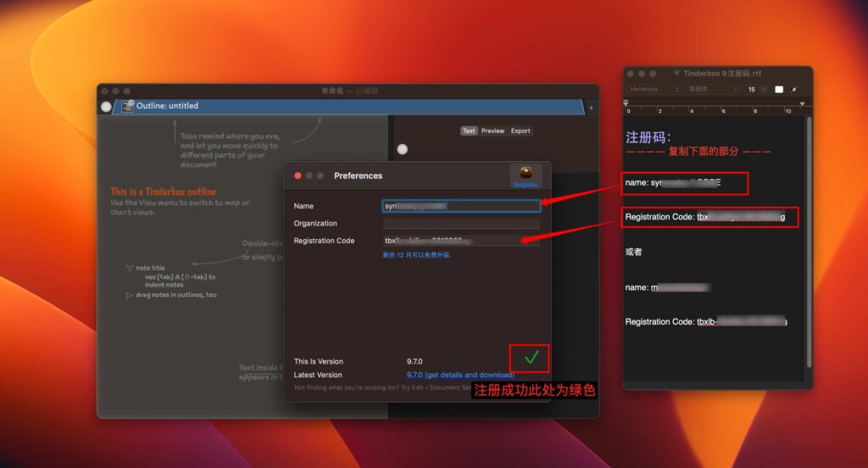The height and width of the screenshot is (468, 868).
Task: Click the '复制下面的部分' red line
Action: pyautogui.click(x=698, y=151)
